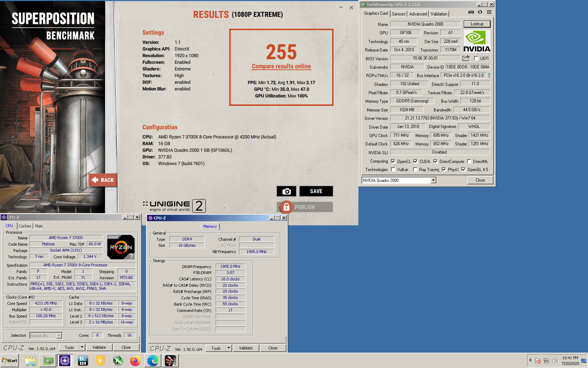This screenshot has width=588, height=368.
Task: Click the GPU-Z refresh icon
Action: [x=480, y=12]
